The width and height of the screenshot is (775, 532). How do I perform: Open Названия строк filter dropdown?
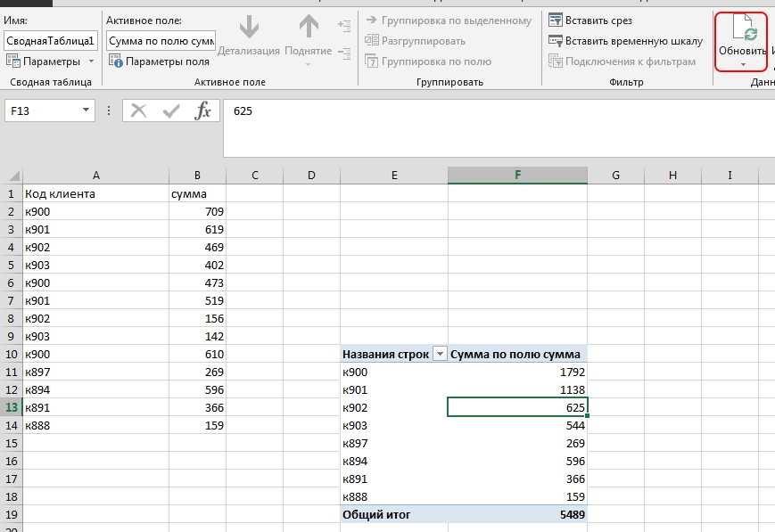(x=440, y=354)
